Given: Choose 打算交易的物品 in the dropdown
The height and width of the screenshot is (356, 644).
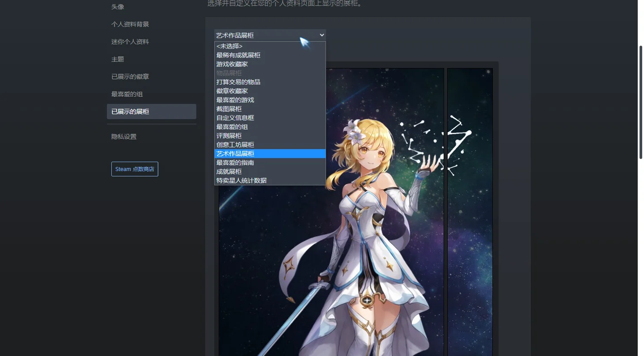Looking at the screenshot, I should coord(270,82).
